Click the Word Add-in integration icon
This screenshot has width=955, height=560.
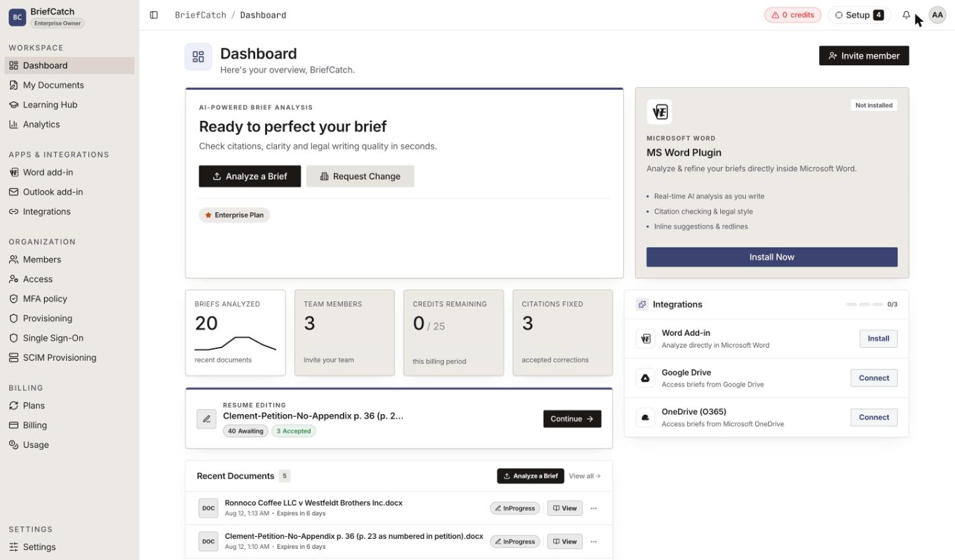(x=646, y=339)
